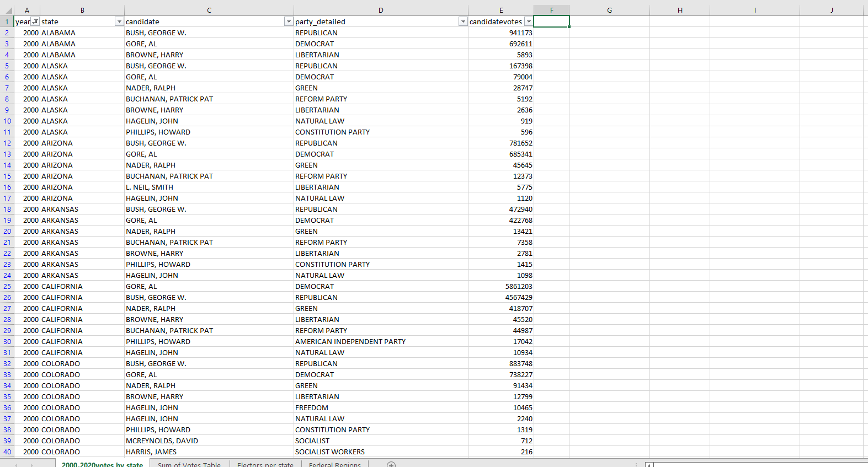Select the 2000-2020votes by state sheet tab
This screenshot has width=868, height=467.
click(x=102, y=464)
